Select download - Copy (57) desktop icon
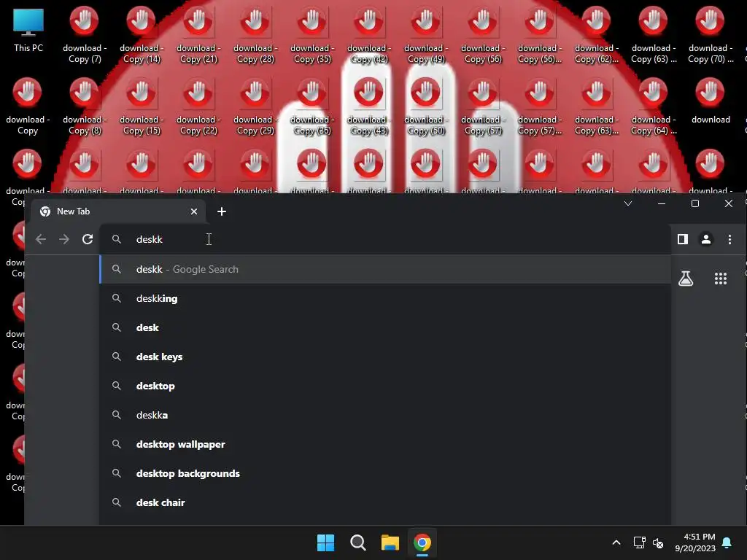The width and height of the screenshot is (747, 560). tap(483, 106)
